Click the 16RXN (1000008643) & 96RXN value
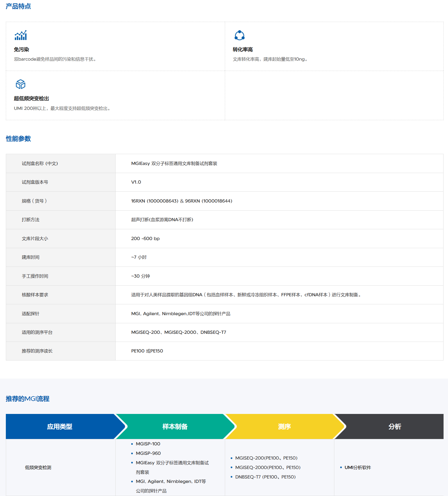 pos(182,201)
